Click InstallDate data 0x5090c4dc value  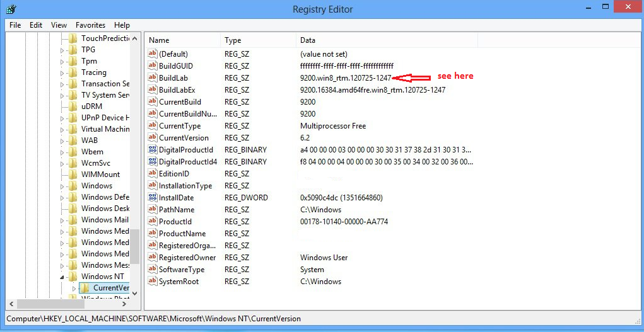click(x=342, y=197)
